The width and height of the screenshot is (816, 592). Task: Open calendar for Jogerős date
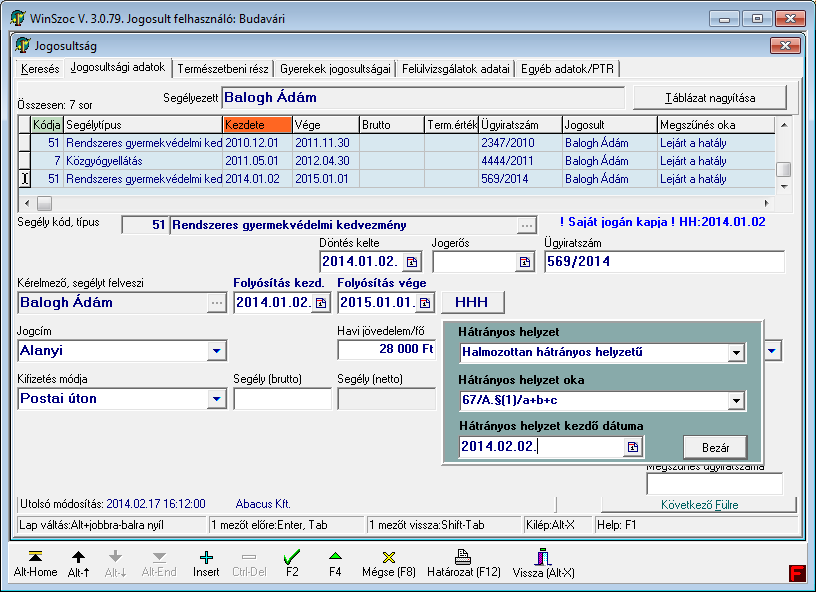525,262
